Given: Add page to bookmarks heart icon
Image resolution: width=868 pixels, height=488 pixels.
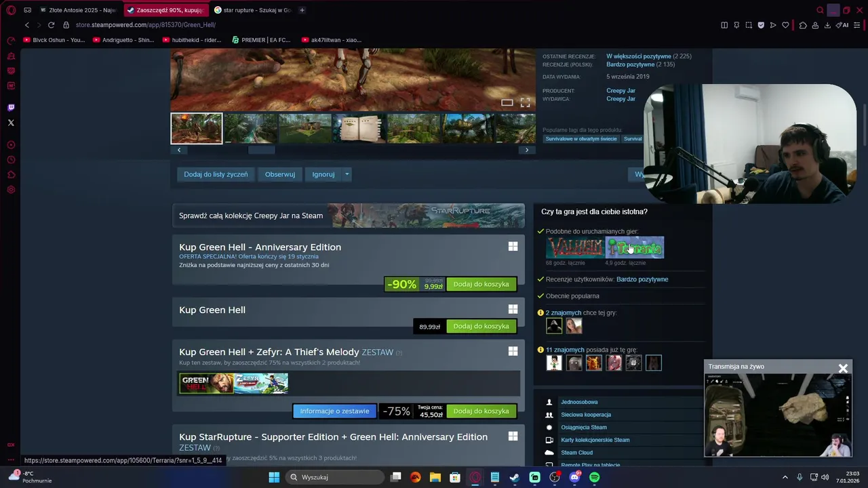Looking at the screenshot, I should pyautogui.click(x=785, y=25).
